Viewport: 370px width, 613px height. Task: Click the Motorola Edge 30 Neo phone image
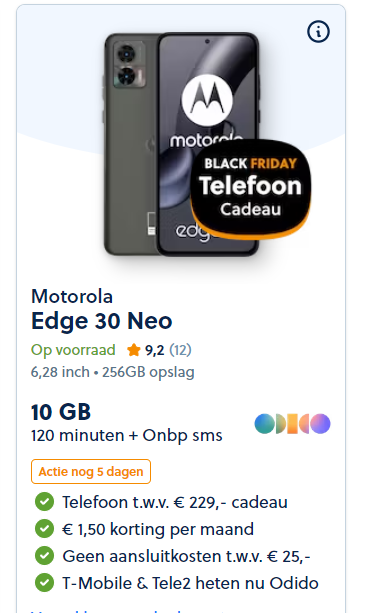181,144
